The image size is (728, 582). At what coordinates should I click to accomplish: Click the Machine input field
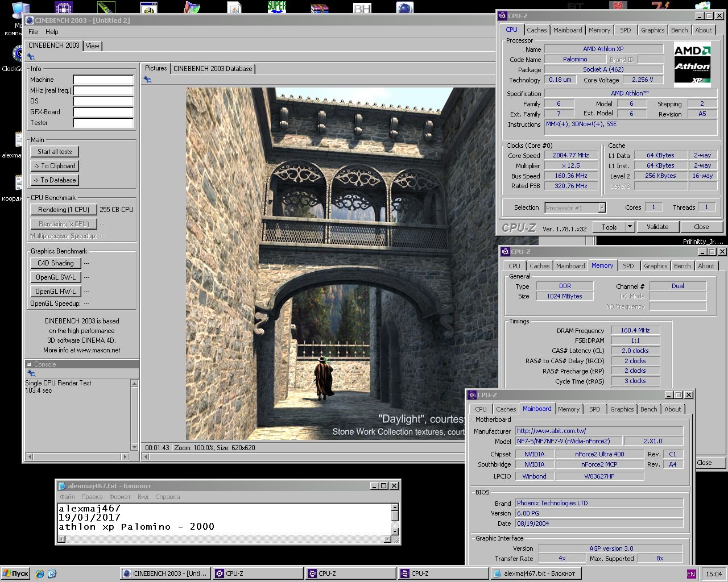pos(104,80)
